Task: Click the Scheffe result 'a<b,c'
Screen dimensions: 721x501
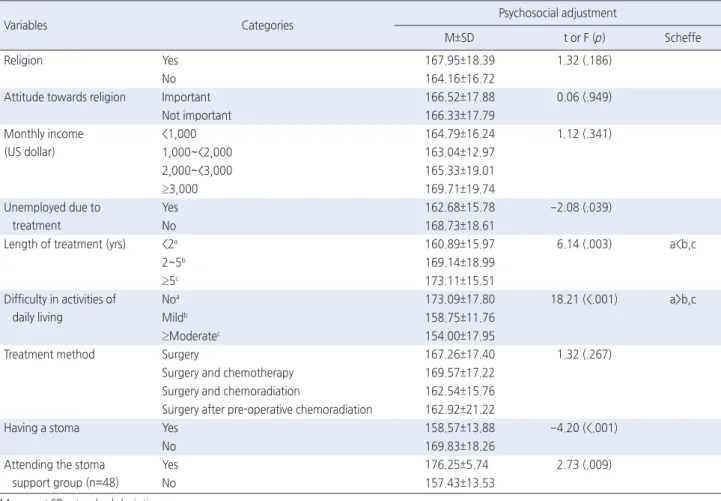Action: (x=682, y=244)
